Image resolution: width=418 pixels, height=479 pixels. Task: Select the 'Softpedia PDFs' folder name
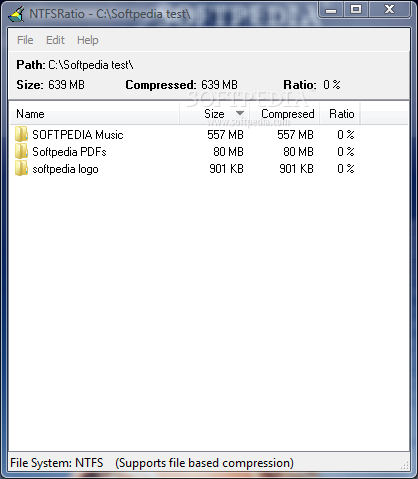pyautogui.click(x=69, y=152)
